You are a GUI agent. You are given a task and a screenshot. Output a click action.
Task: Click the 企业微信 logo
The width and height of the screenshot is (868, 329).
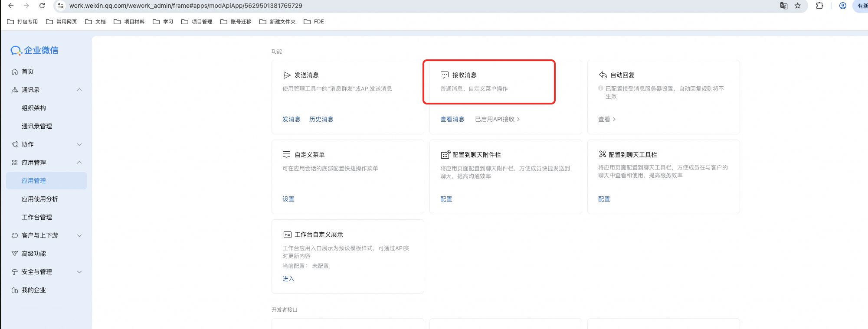tap(35, 50)
